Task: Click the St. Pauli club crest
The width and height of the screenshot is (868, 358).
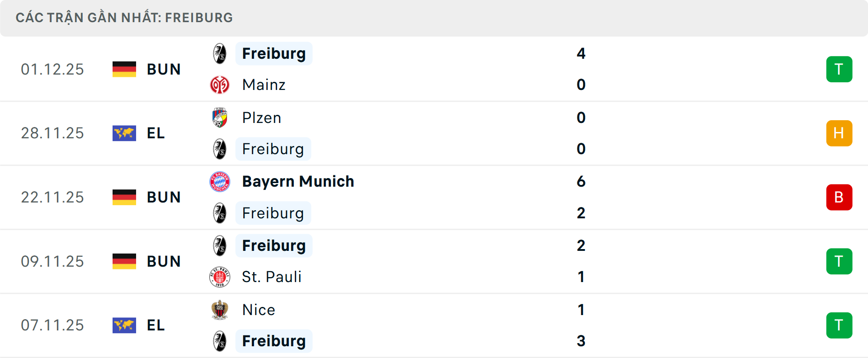Action: coord(220,277)
